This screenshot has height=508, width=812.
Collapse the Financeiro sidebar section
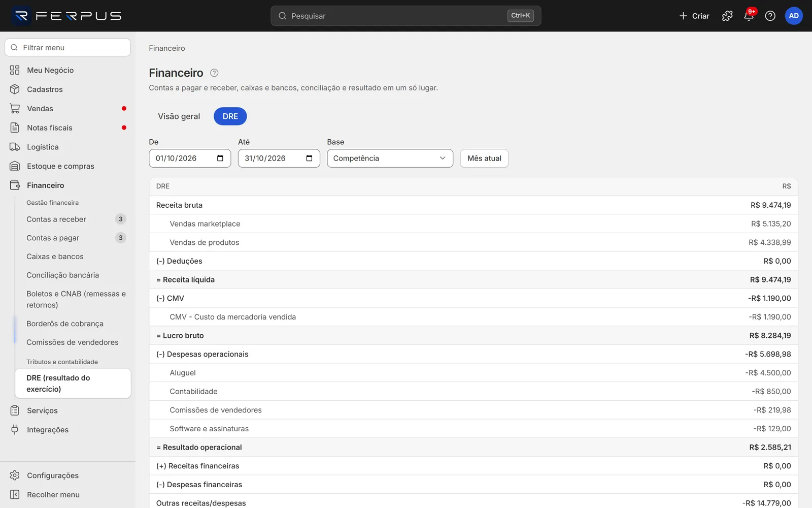pyautogui.click(x=68, y=185)
